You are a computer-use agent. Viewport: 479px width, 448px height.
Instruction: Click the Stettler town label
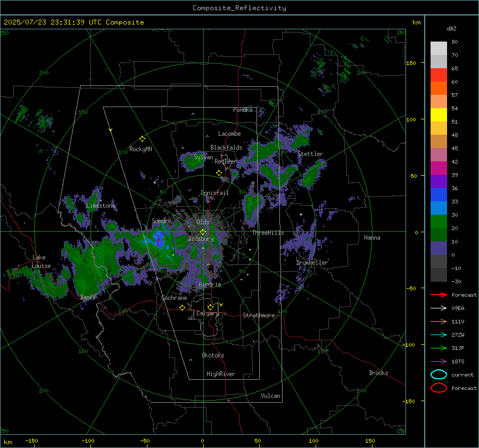click(310, 154)
